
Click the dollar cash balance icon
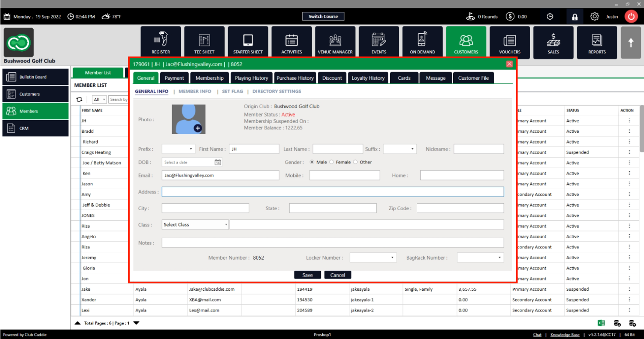[510, 17]
